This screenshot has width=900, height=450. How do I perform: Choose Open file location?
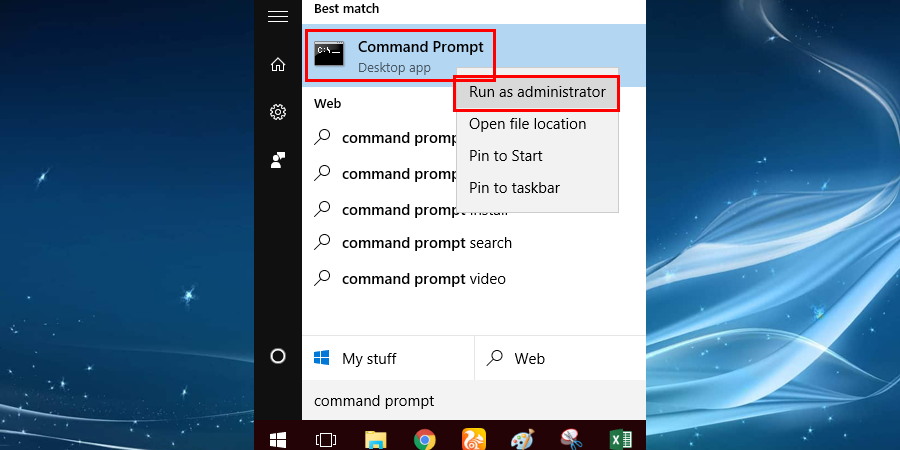(527, 124)
